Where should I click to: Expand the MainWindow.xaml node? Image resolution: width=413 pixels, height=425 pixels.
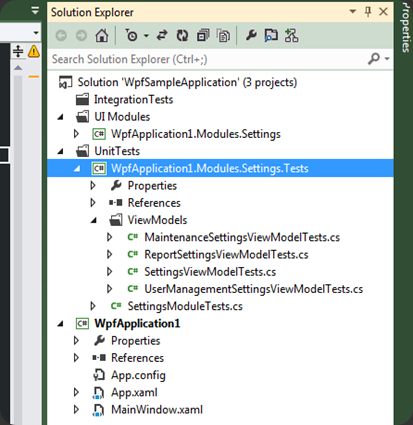76,409
